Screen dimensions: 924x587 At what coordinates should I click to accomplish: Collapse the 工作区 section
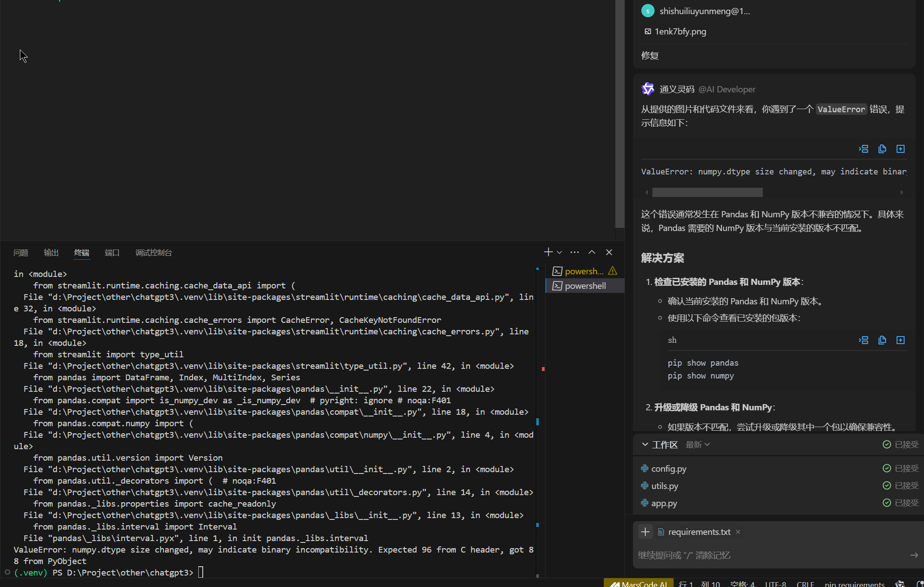(x=645, y=444)
